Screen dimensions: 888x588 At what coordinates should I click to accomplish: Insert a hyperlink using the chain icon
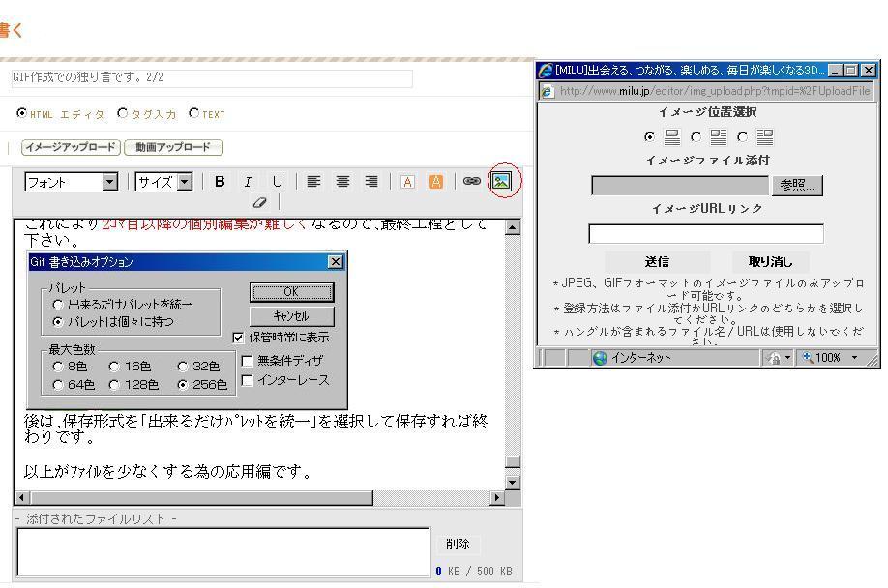click(x=471, y=182)
